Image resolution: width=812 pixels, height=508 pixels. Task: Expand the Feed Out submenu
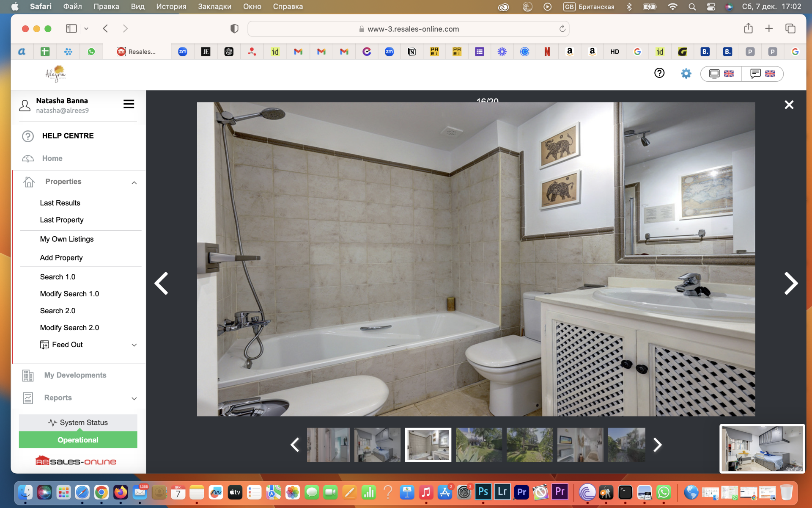coord(134,345)
